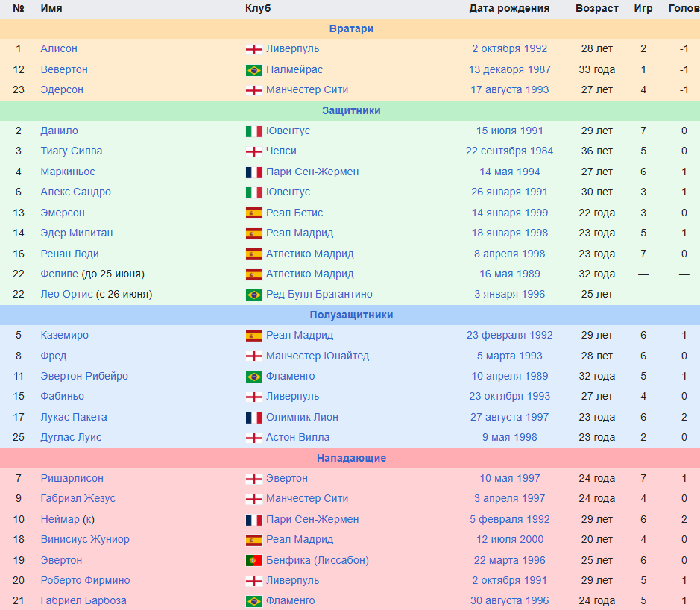Open player link Габриэл Жезус
The width and height of the screenshot is (700, 610).
click(78, 498)
